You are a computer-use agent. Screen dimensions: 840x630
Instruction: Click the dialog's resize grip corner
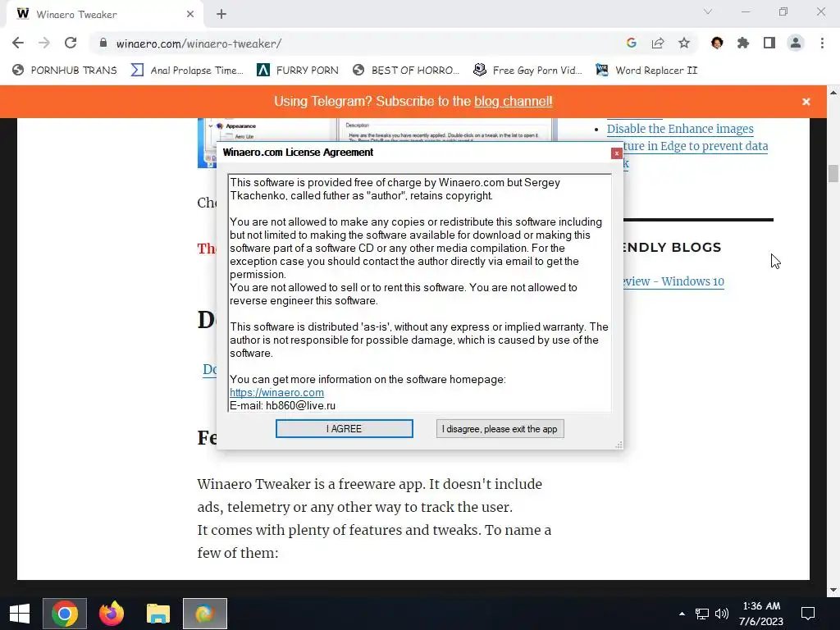619,445
